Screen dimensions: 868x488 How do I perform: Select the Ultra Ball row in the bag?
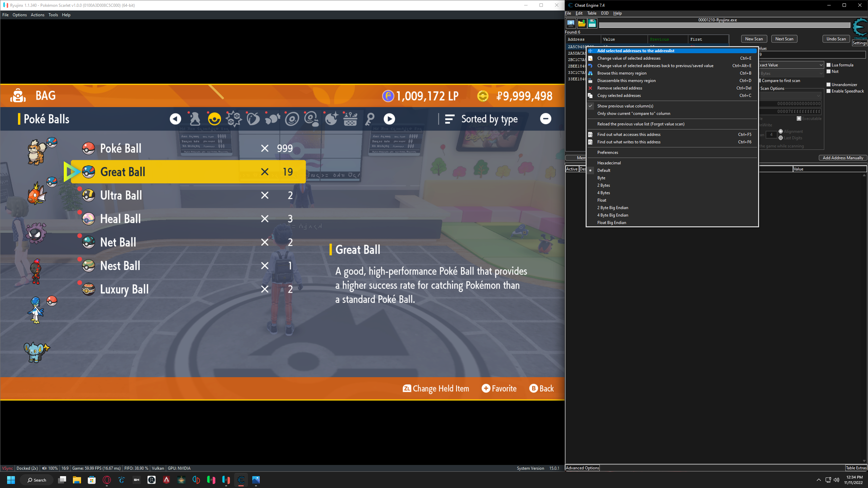188,196
